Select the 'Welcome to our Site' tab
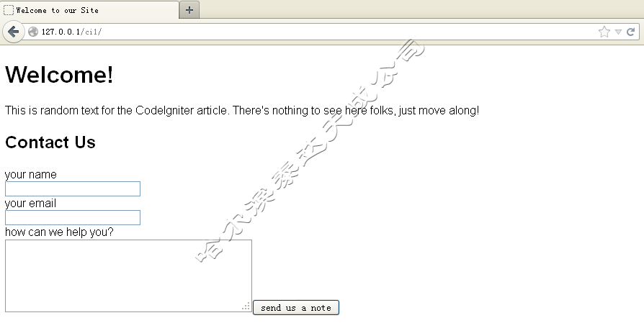644x323 pixels. 89,10
